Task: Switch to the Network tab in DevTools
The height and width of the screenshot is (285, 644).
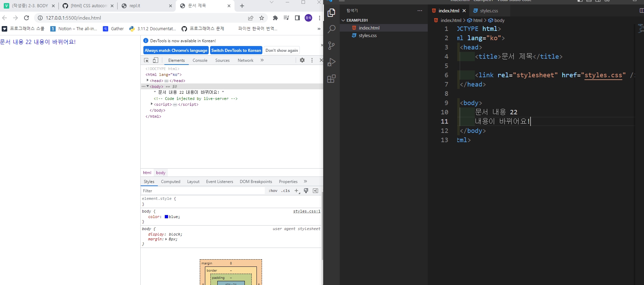Action: pyautogui.click(x=245, y=60)
